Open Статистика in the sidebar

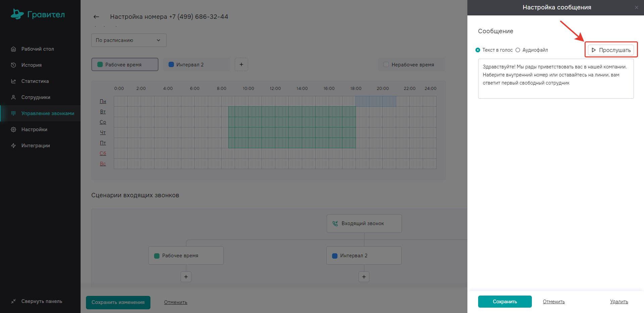35,81
